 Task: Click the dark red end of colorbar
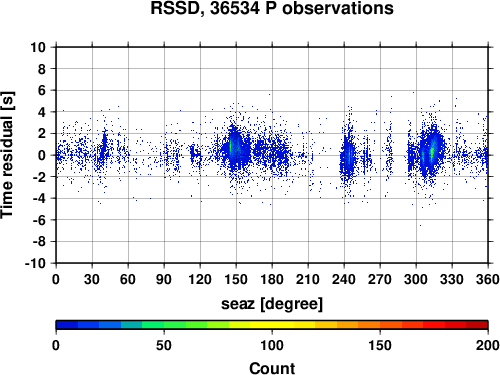(x=477, y=325)
